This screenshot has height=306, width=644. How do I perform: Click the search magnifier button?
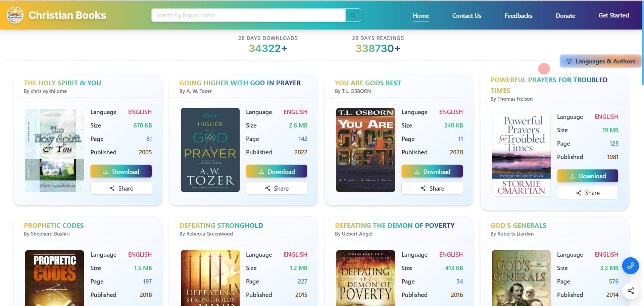tap(353, 15)
